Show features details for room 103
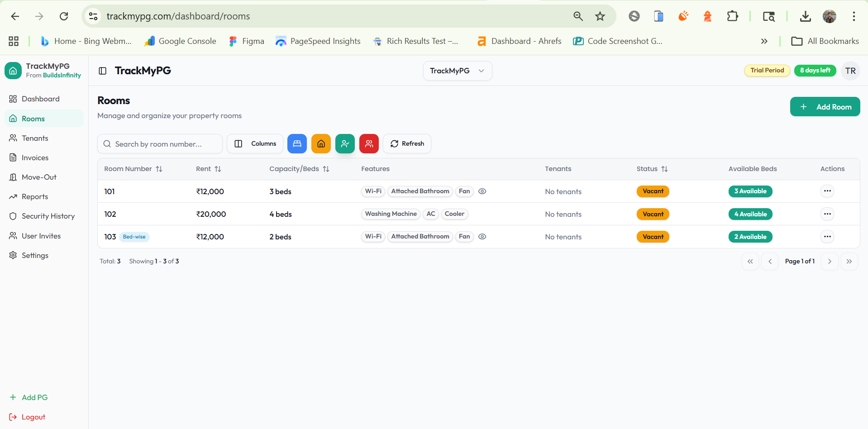Image resolution: width=868 pixels, height=429 pixels. [482, 237]
